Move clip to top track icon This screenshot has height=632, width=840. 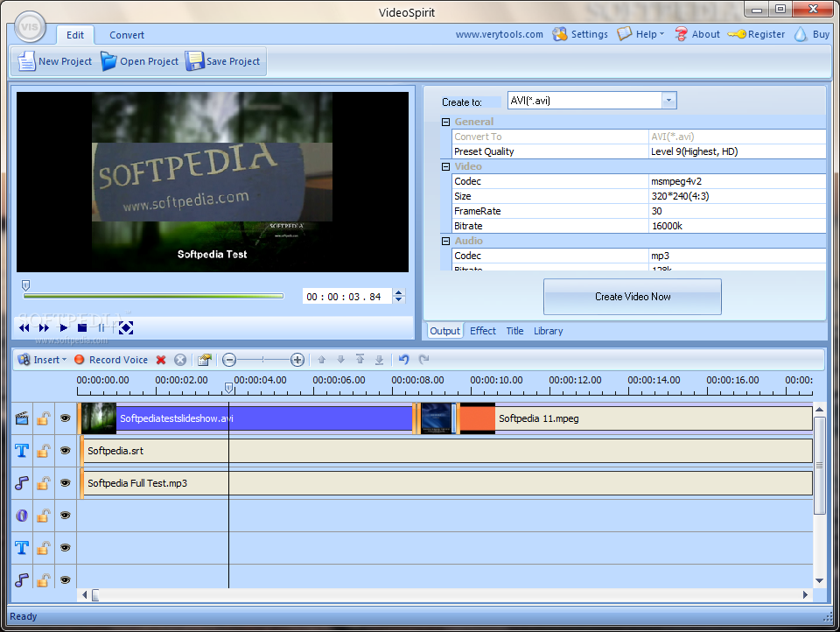coord(360,360)
